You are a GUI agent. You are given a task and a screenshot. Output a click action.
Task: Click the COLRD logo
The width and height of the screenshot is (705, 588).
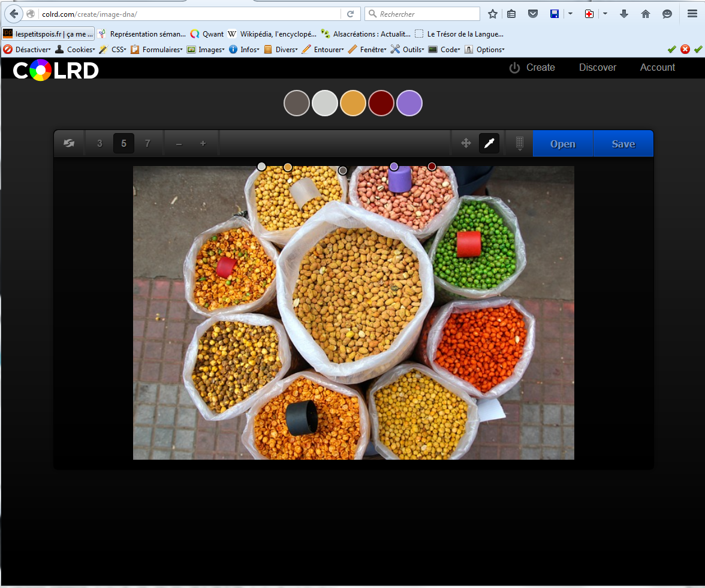click(56, 70)
